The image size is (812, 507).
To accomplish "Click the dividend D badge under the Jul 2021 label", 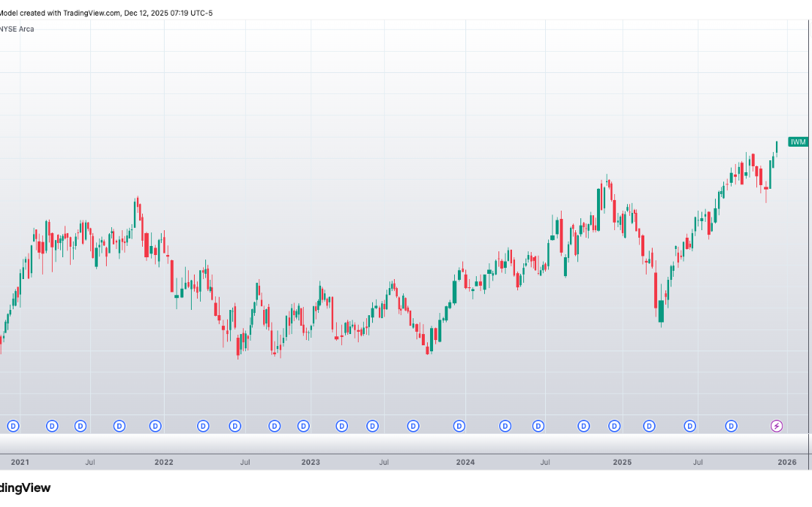I will pos(80,426).
